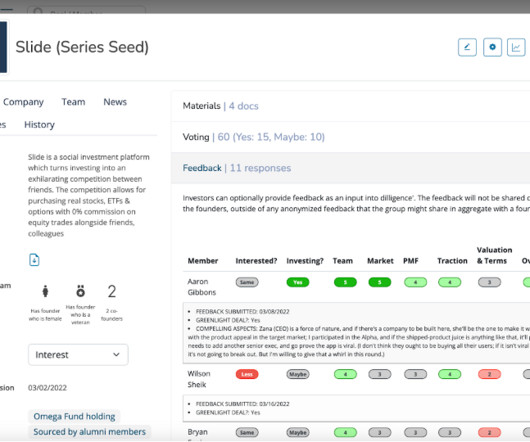Click Bryan's Valuation score 2
The width and height of the screenshot is (530, 442).
(489, 432)
